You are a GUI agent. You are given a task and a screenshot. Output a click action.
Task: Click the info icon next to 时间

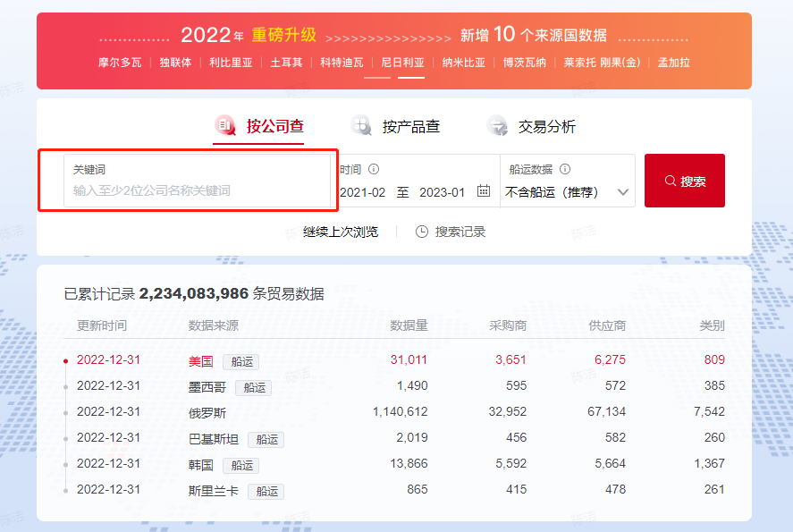click(x=374, y=169)
